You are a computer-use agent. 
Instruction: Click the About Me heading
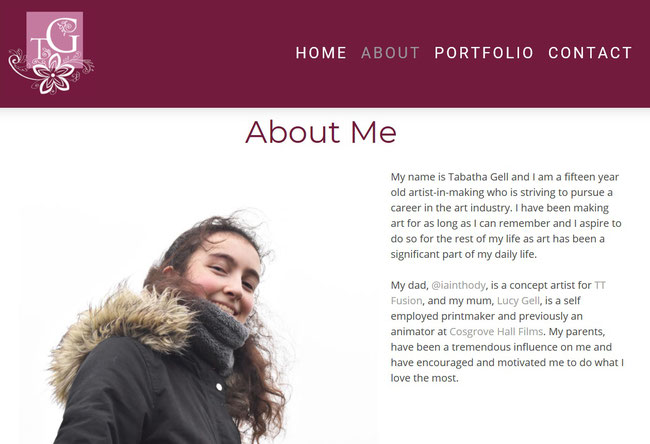(x=321, y=132)
